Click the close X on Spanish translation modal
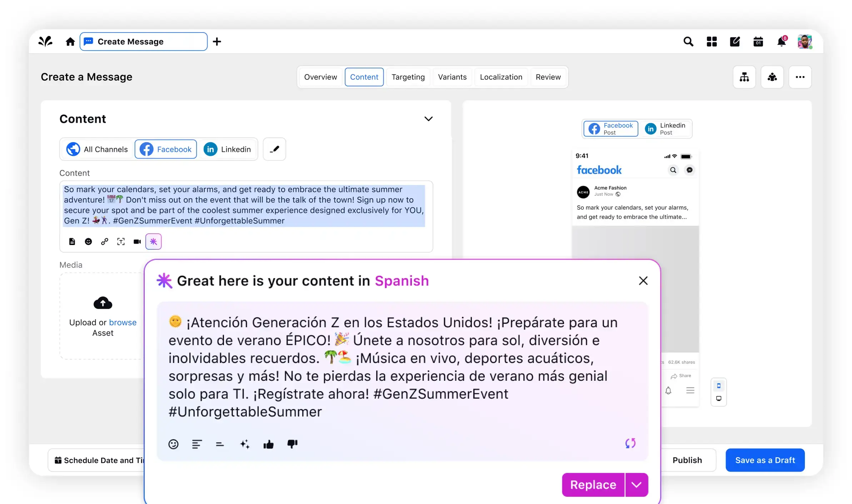 [643, 281]
